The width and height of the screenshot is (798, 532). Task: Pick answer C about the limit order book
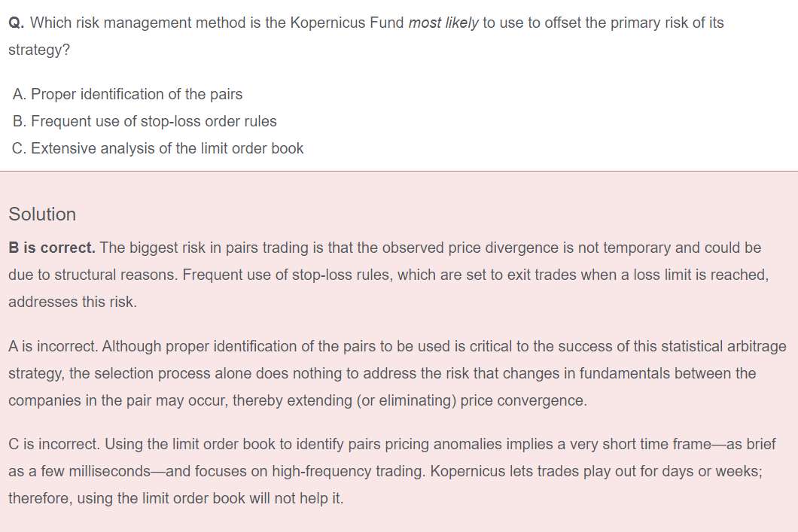[158, 148]
